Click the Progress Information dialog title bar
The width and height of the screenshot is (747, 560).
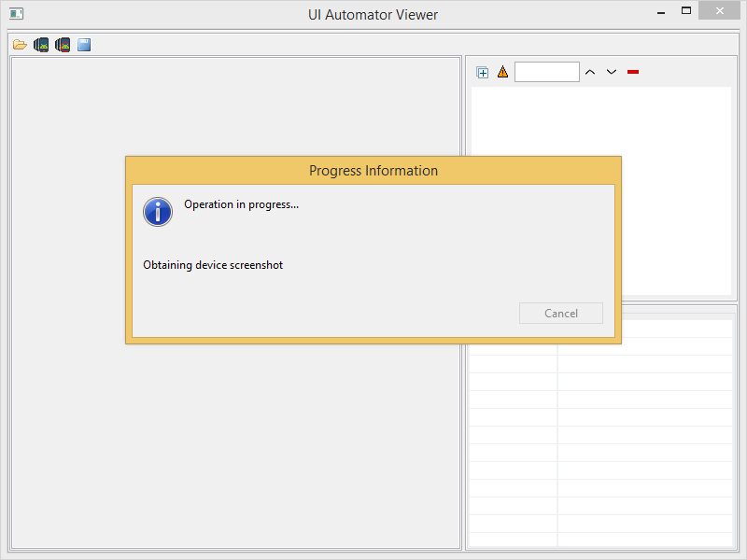click(373, 171)
